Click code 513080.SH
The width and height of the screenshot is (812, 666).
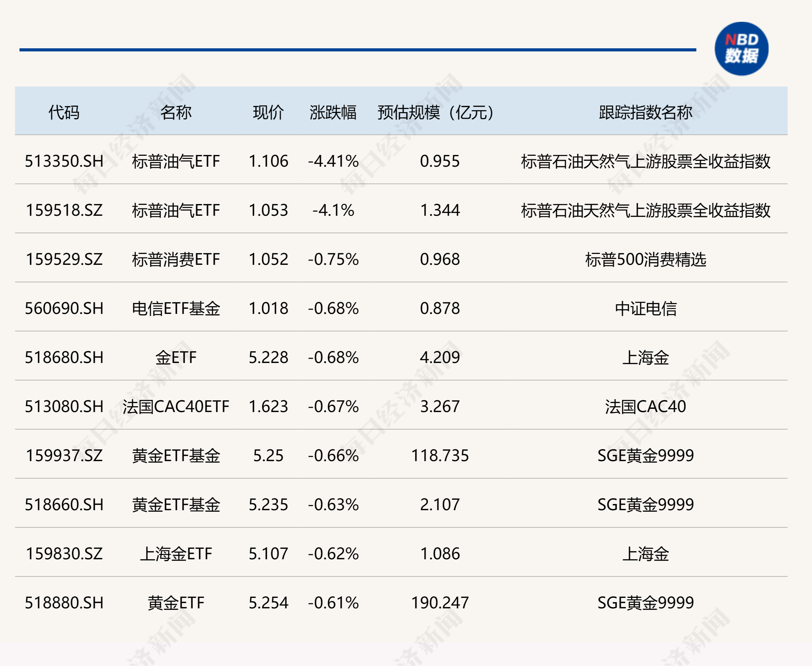[64, 407]
